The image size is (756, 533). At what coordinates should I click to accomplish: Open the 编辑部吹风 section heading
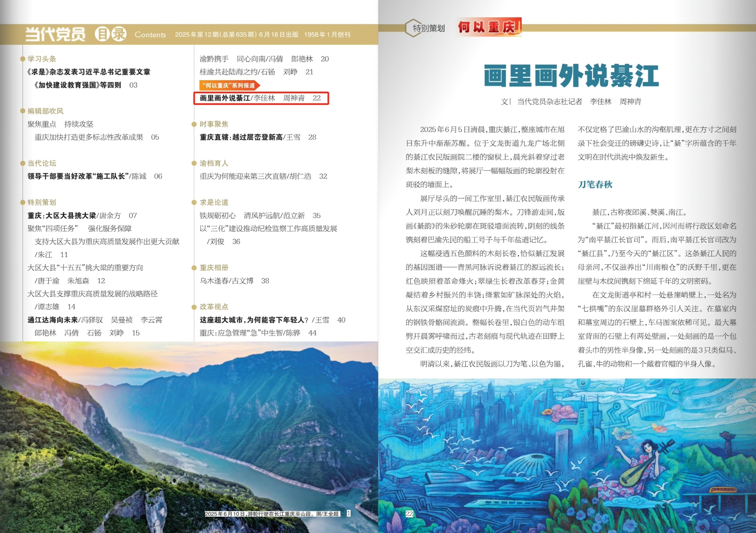coord(45,111)
